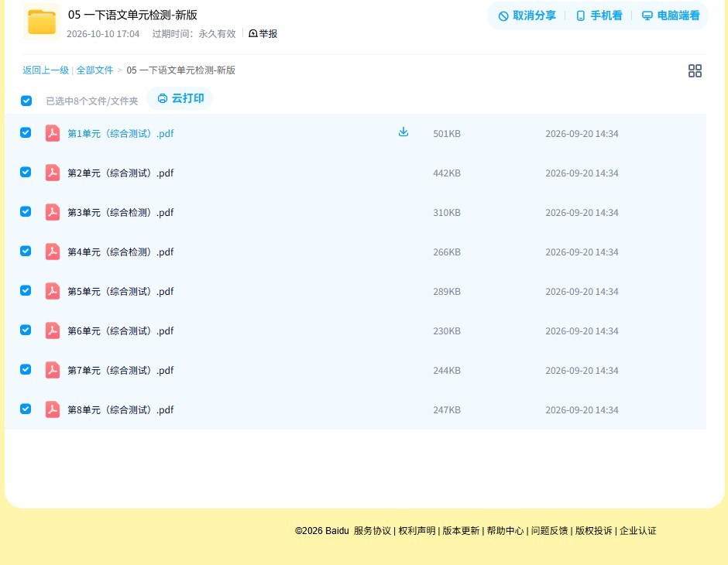Open 第7单元（综合测试）.pdf file name

click(x=121, y=370)
